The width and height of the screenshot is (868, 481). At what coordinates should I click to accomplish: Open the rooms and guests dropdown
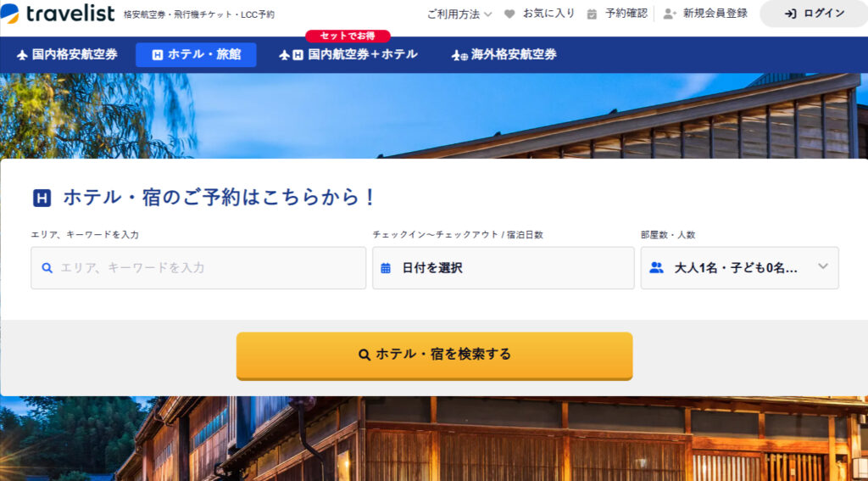(x=739, y=268)
